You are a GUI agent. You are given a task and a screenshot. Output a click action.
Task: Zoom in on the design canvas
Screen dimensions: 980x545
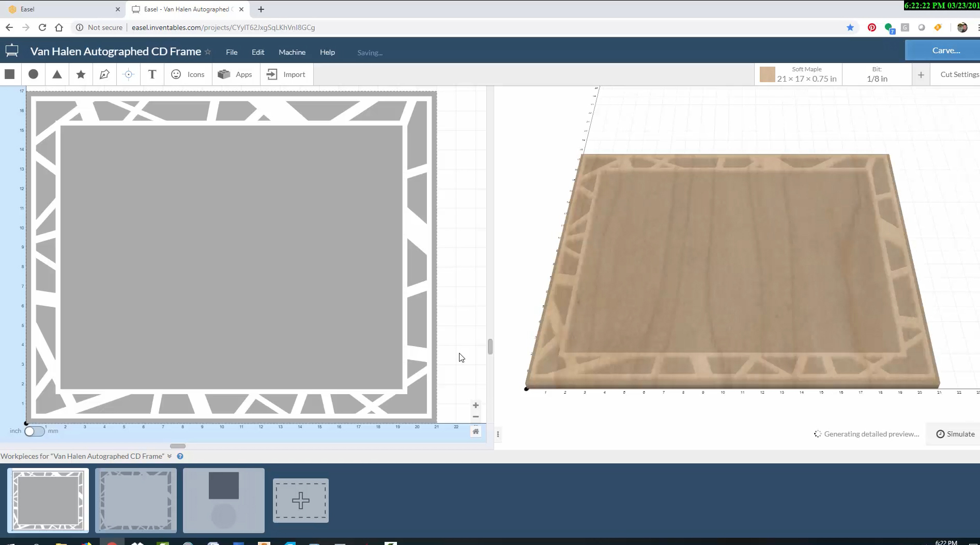coord(476,406)
